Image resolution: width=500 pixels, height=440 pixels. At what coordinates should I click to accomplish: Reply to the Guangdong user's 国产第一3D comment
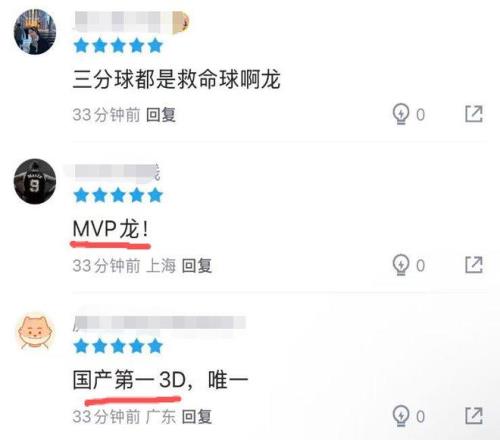click(197, 417)
